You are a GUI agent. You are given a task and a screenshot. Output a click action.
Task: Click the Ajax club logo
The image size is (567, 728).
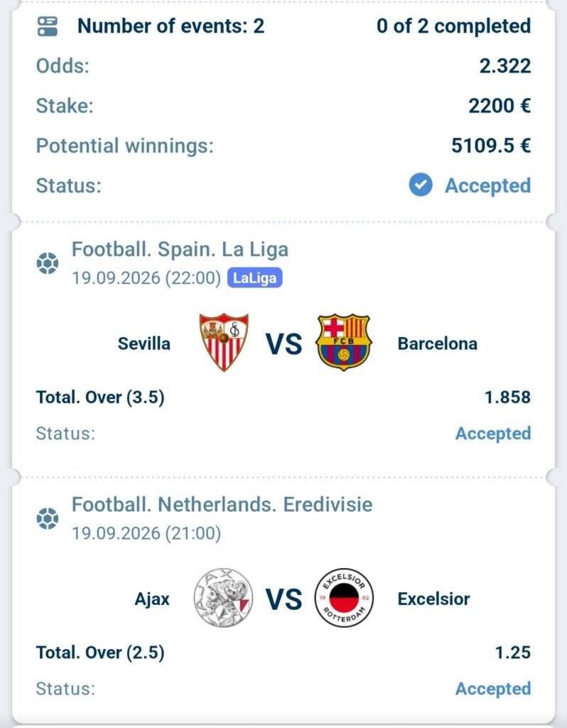[224, 598]
